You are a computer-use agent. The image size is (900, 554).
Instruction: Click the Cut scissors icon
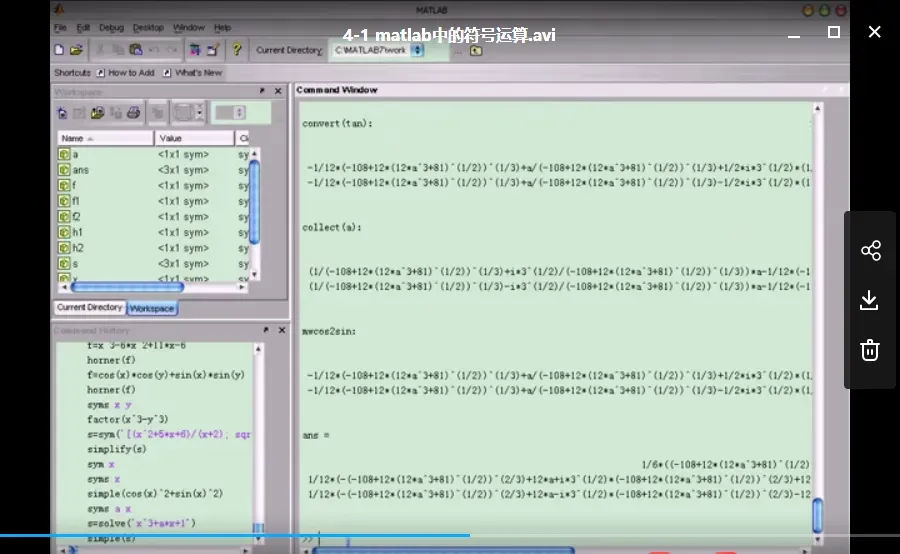pos(100,50)
